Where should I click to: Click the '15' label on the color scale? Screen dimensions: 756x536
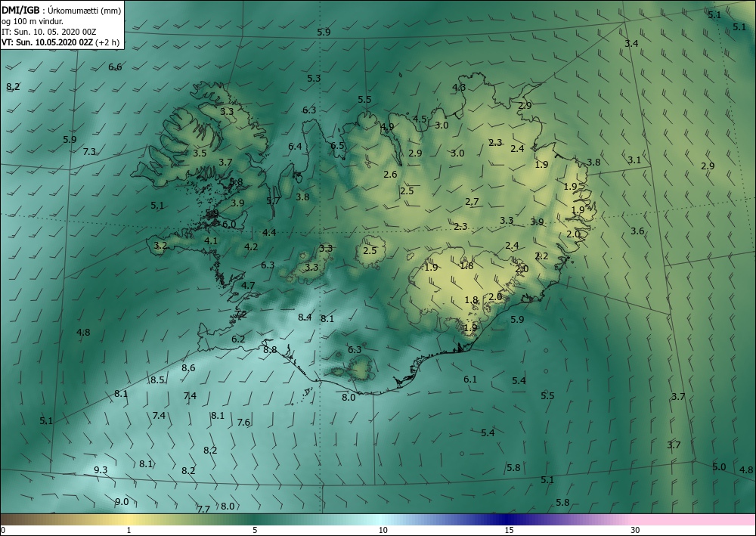pos(509,530)
